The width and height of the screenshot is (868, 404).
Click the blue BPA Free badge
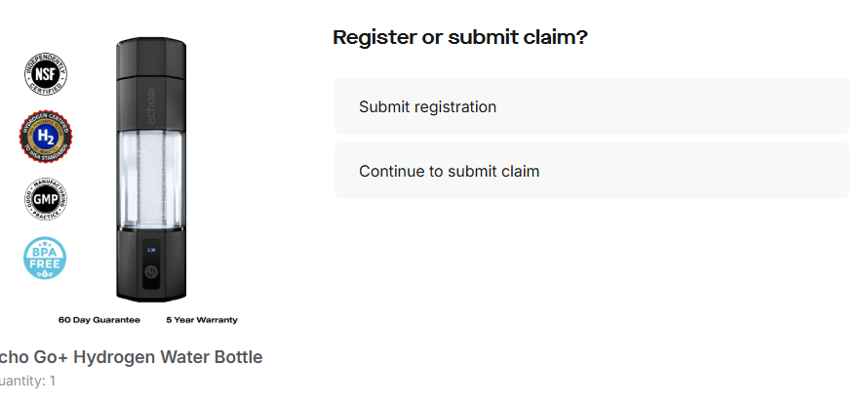pyautogui.click(x=45, y=259)
